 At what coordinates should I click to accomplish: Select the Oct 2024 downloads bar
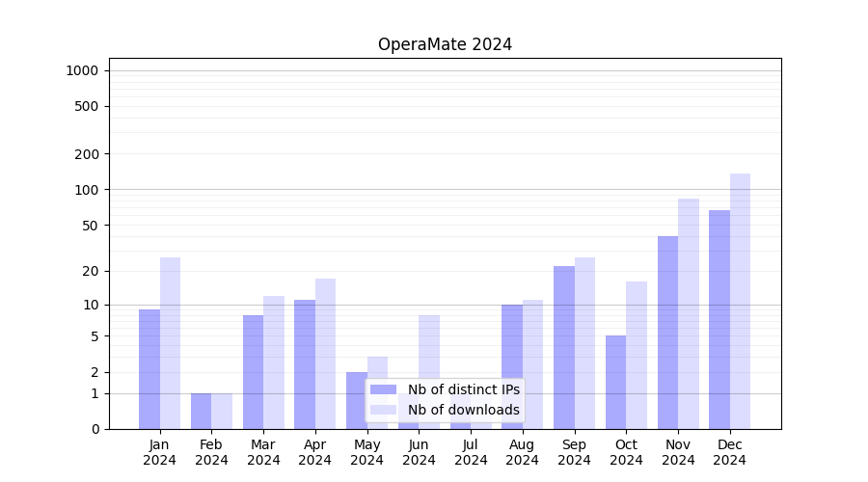637,355
